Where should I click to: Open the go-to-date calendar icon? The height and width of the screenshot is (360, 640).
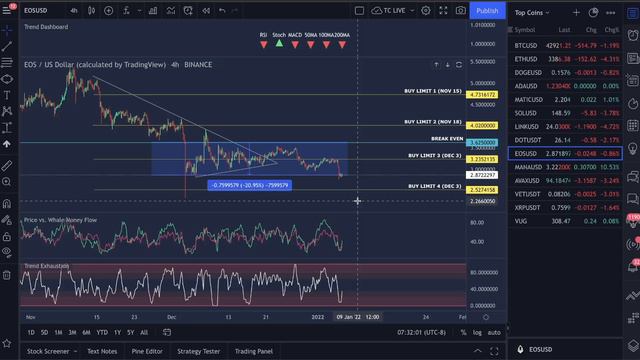click(167, 333)
